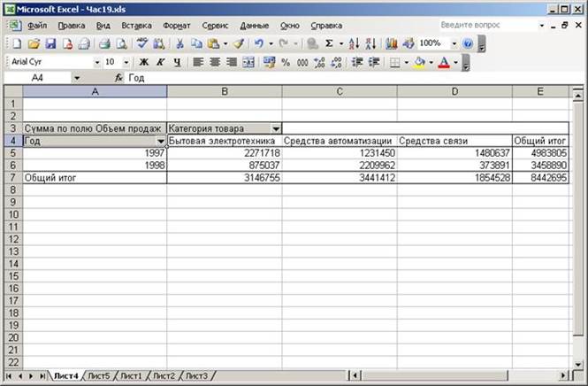Click the Введите вопрос help search box
This screenshot has height=386, width=588.
tap(487, 25)
